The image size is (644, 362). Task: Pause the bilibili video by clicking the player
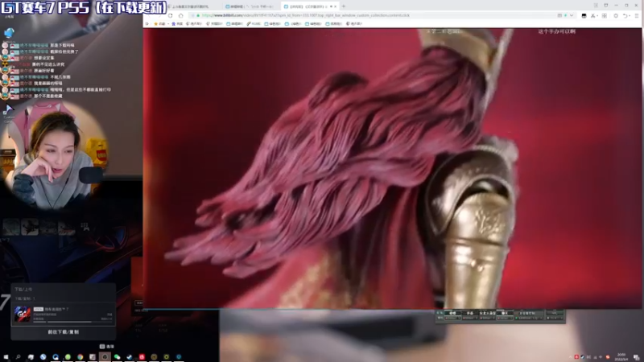pos(392,168)
